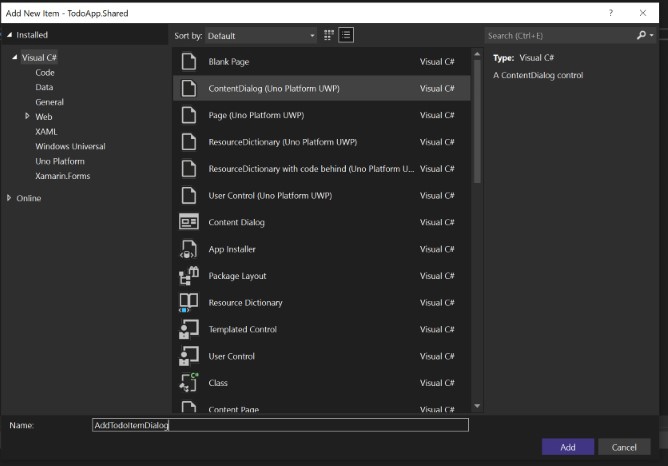Open the Sort by Default dropdown
668x466 pixels.
pos(261,36)
